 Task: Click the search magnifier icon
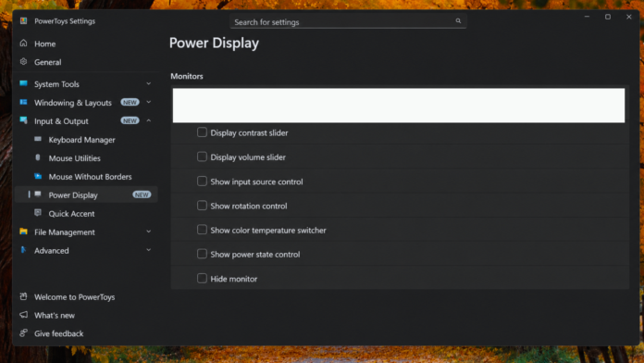458,21
